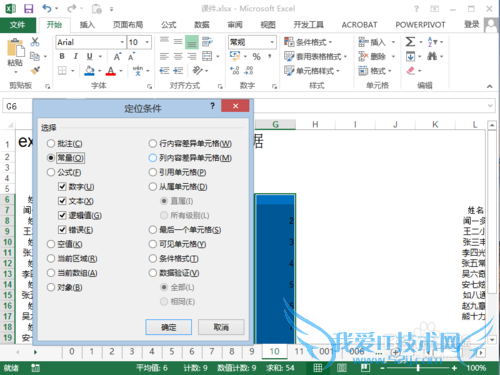500x375 pixels.
Task: Open the font size 10 dropdown
Action: (x=147, y=42)
